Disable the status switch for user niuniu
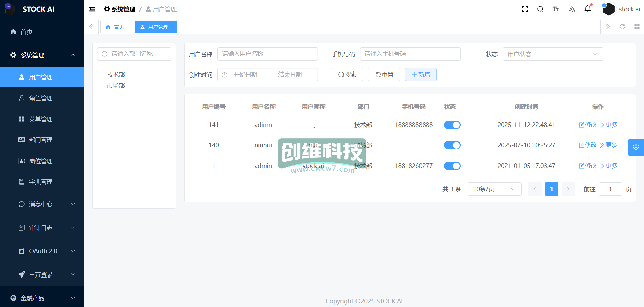The height and width of the screenshot is (307, 644). [x=452, y=145]
